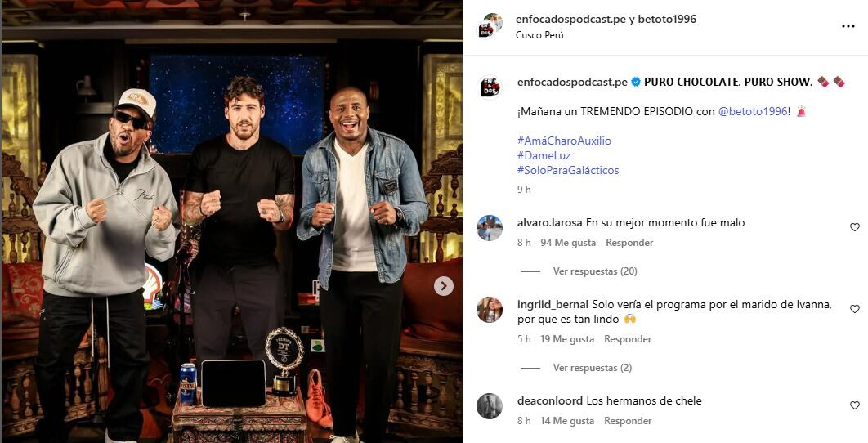Open the #AmáCharoAuxilio hashtag
868x443 pixels.
pos(564,141)
